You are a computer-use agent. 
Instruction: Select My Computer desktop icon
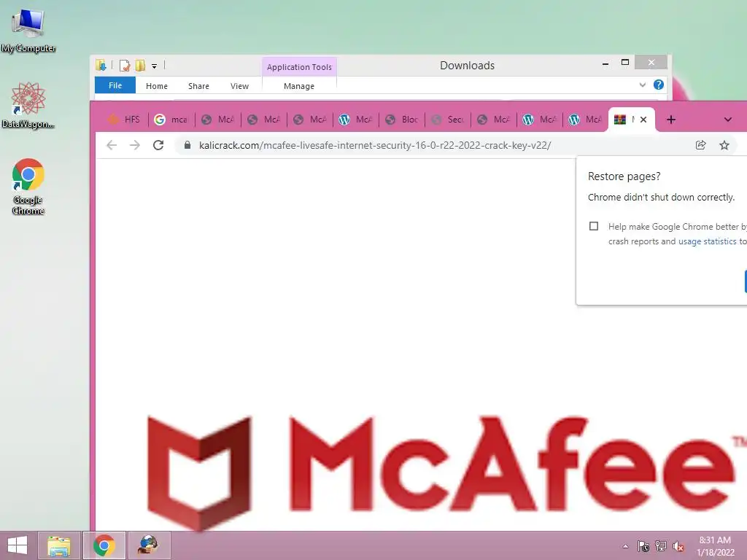(28, 31)
